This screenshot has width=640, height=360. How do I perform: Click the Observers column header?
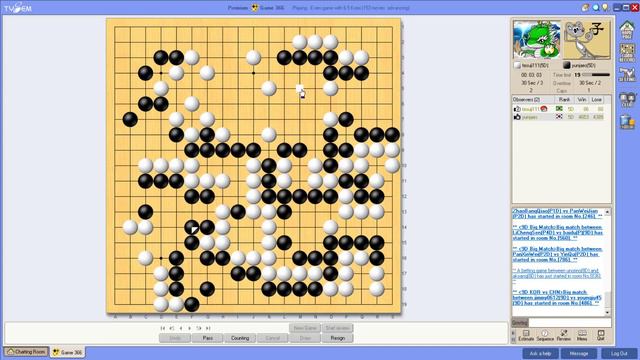point(533,100)
